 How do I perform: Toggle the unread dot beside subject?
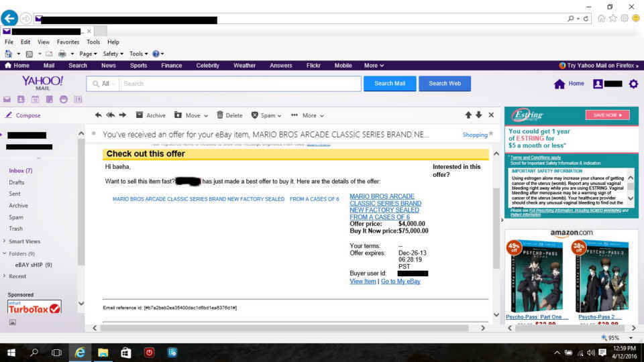coord(94,133)
